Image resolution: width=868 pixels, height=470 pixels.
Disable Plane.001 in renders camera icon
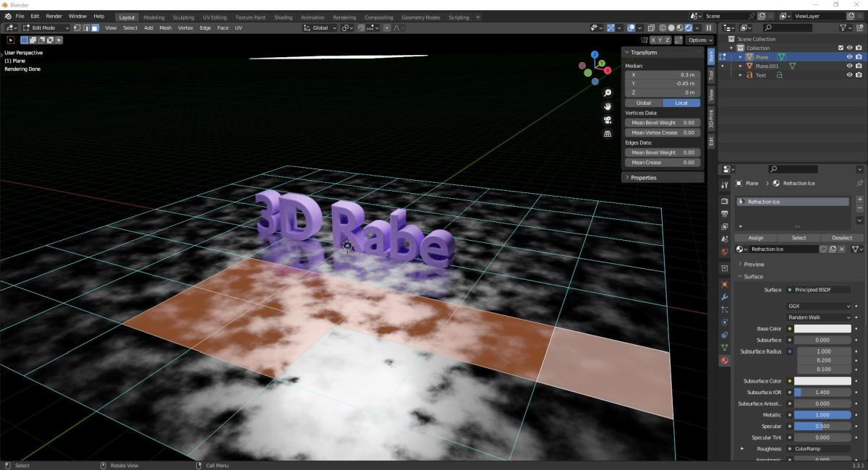pyautogui.click(x=859, y=66)
